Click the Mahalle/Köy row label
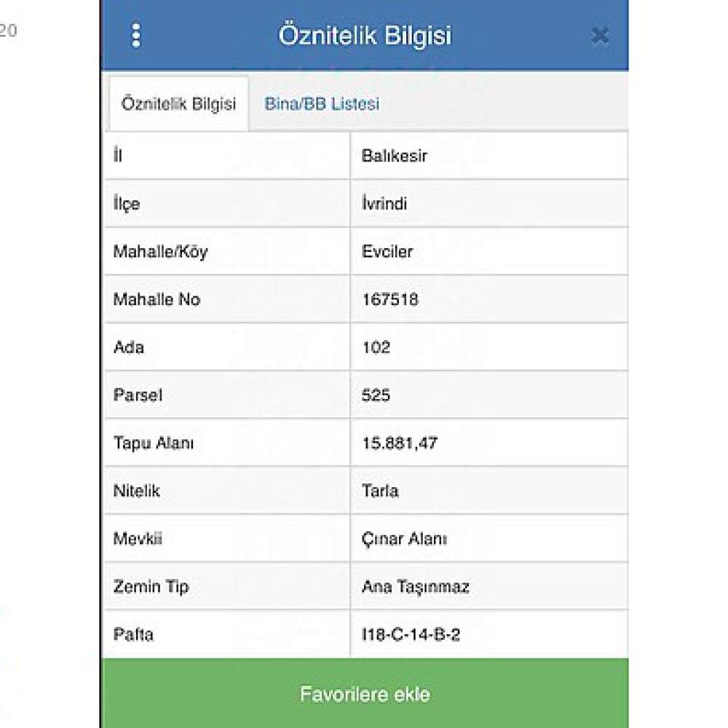Viewport: 728px width, 728px height. (x=161, y=251)
